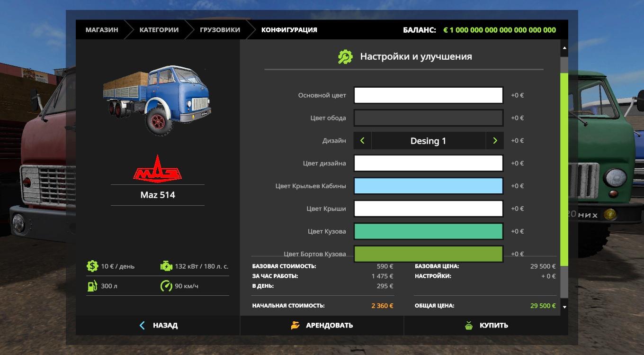Image resolution: width=644 pixels, height=355 pixels.
Task: Open the КАТЕГОРИИ breadcrumb tab
Action: pyautogui.click(x=159, y=30)
